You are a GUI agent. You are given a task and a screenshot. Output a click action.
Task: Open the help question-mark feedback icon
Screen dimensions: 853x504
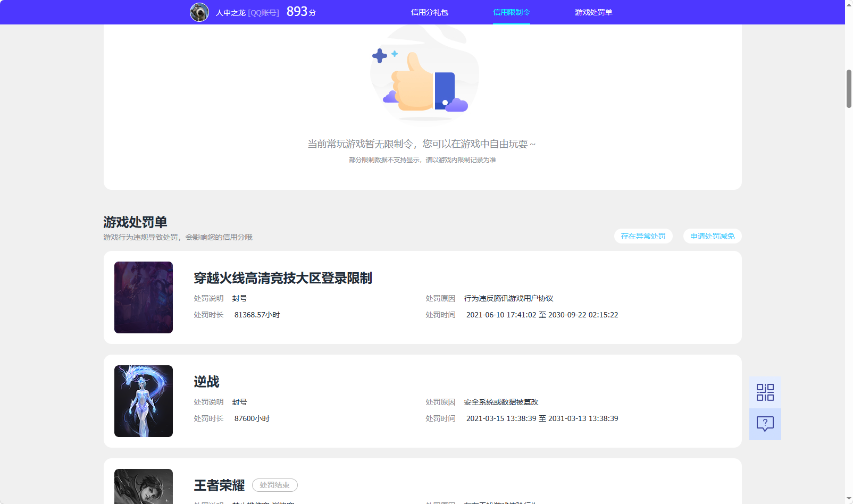pyautogui.click(x=765, y=424)
